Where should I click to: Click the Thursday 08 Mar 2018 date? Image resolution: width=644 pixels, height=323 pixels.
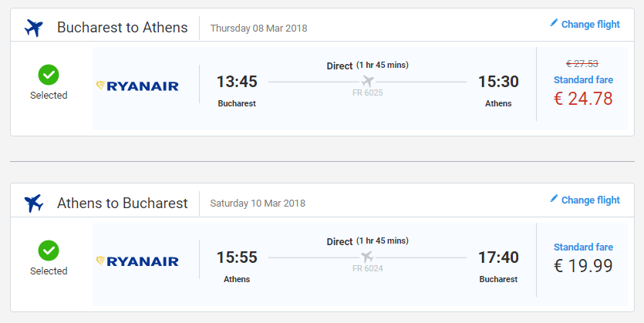coord(258,29)
